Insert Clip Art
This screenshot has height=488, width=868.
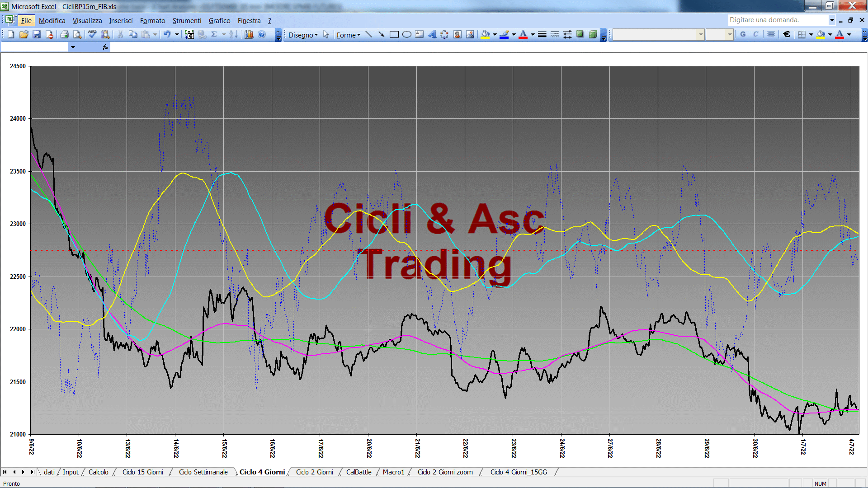click(457, 34)
